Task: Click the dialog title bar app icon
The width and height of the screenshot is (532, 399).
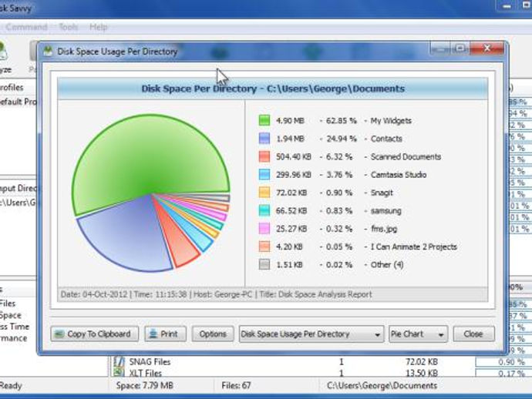Action: (48, 51)
